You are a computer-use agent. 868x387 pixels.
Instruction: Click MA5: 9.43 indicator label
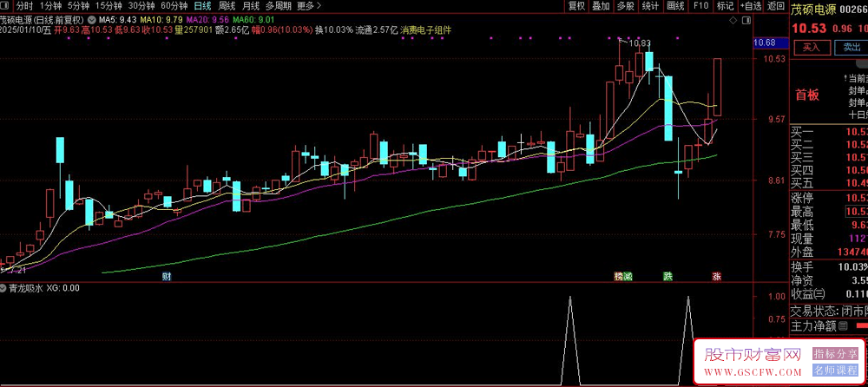[x=118, y=20]
